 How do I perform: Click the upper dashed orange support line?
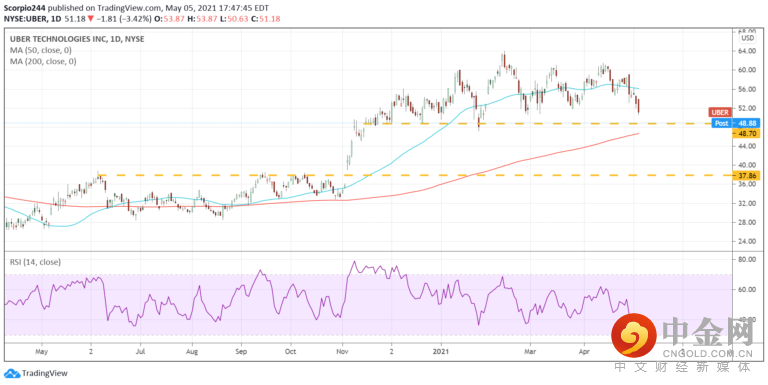[539, 124]
